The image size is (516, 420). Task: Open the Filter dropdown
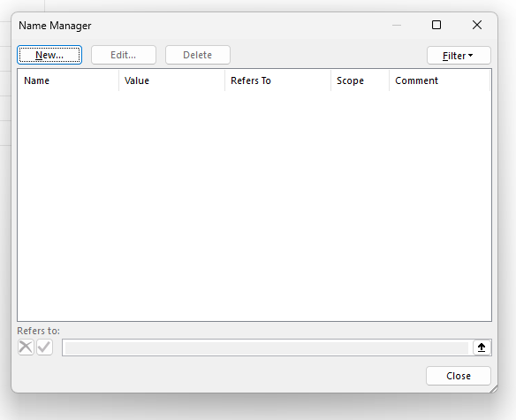459,56
